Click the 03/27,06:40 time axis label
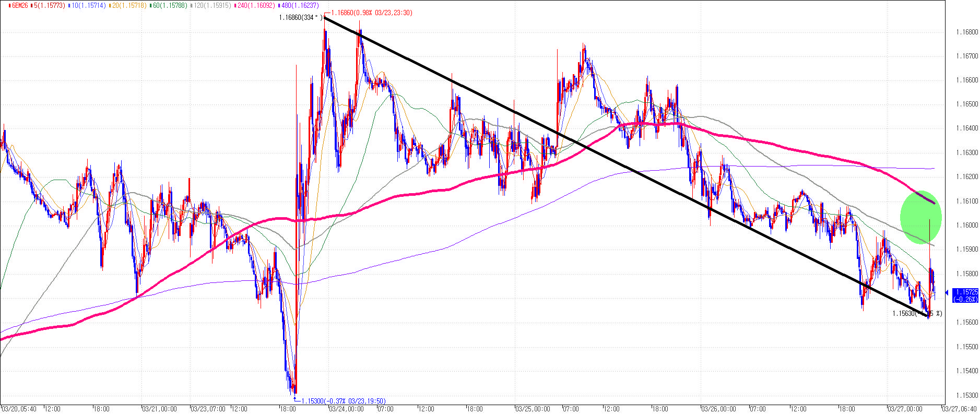 pyautogui.click(x=961, y=409)
